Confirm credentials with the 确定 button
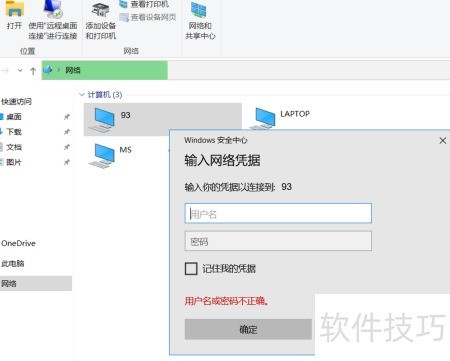 [x=248, y=329]
